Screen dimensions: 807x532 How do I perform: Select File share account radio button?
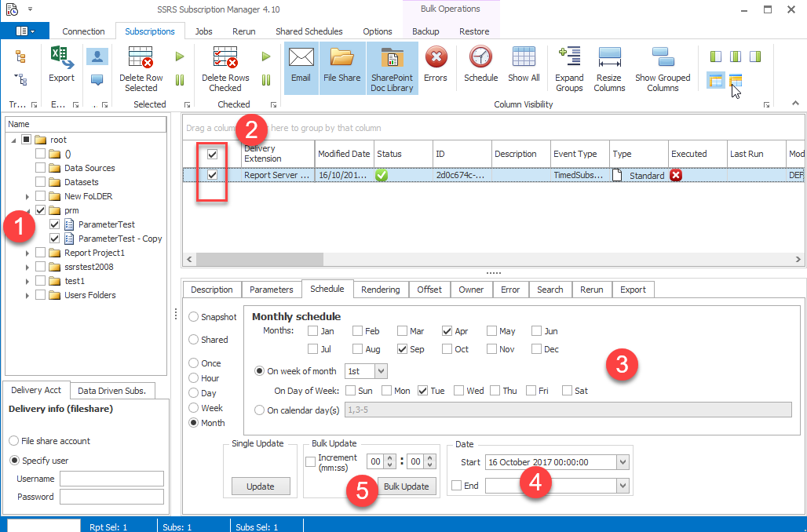point(14,441)
